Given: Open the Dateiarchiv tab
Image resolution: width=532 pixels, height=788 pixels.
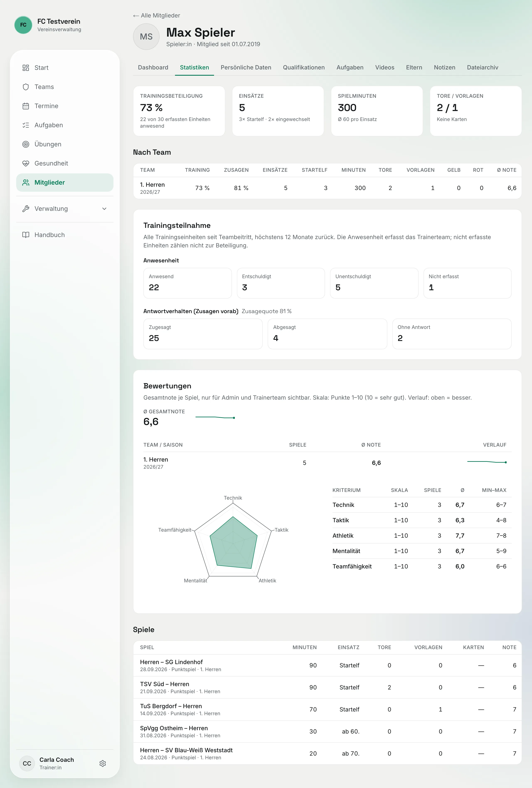Looking at the screenshot, I should click(x=483, y=68).
